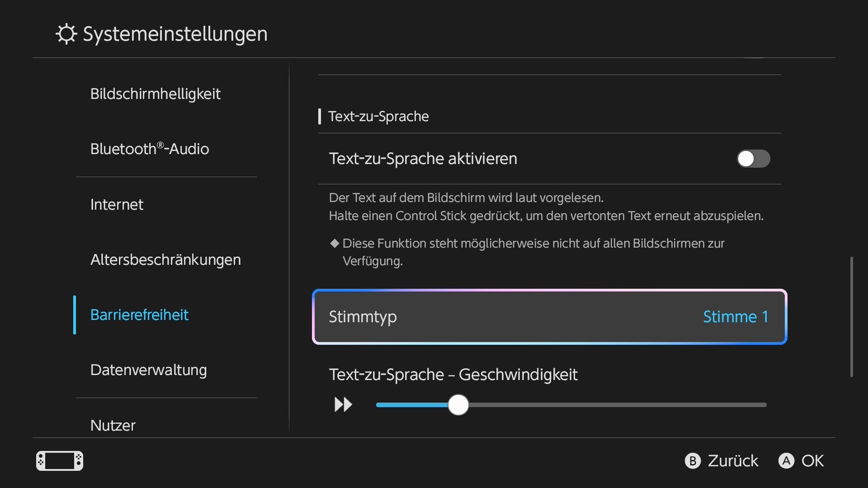
Task: Open the Stimmtyp voice selection
Action: 550,317
